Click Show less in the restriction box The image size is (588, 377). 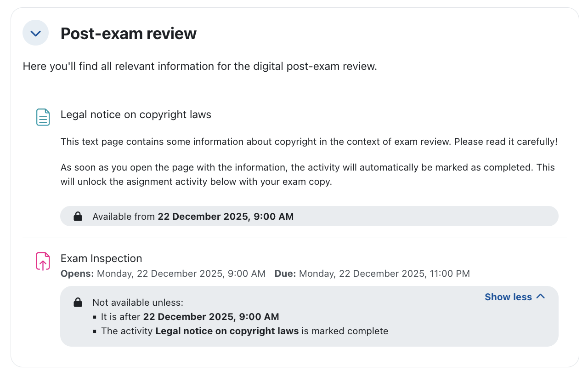508,297
